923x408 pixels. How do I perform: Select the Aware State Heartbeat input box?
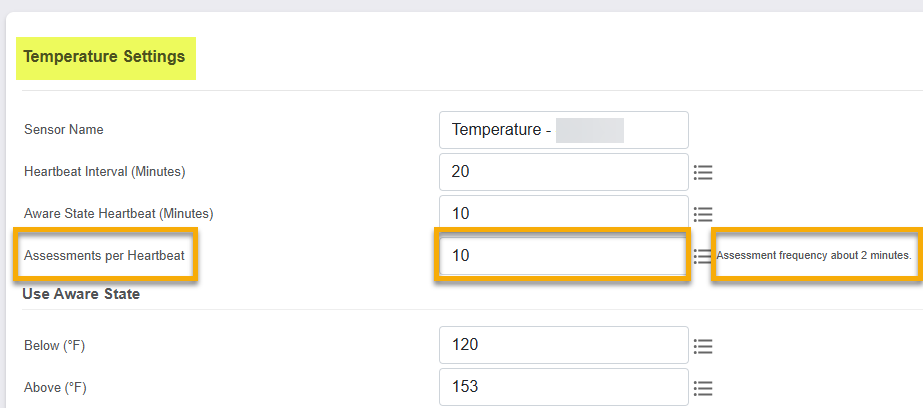[x=563, y=213]
